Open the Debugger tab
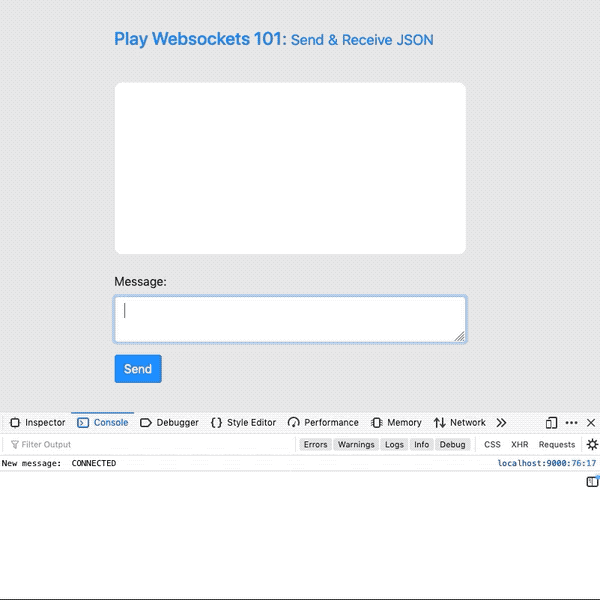Screen dimensions: 600x600 [x=169, y=422]
